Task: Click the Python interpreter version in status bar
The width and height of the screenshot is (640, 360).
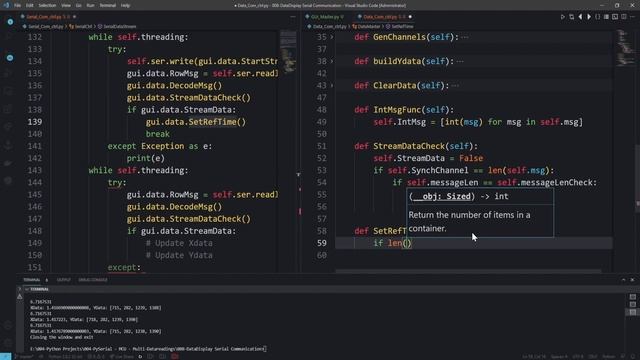Action: [x=65, y=357]
